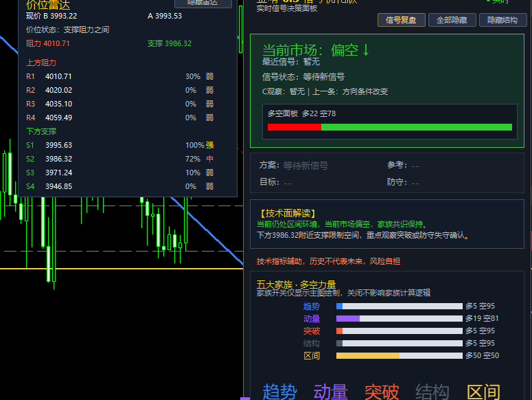This screenshot has width=532, height=400.
Task: Toggle the 趋势 family switch
Action: pyautogui.click(x=280, y=392)
